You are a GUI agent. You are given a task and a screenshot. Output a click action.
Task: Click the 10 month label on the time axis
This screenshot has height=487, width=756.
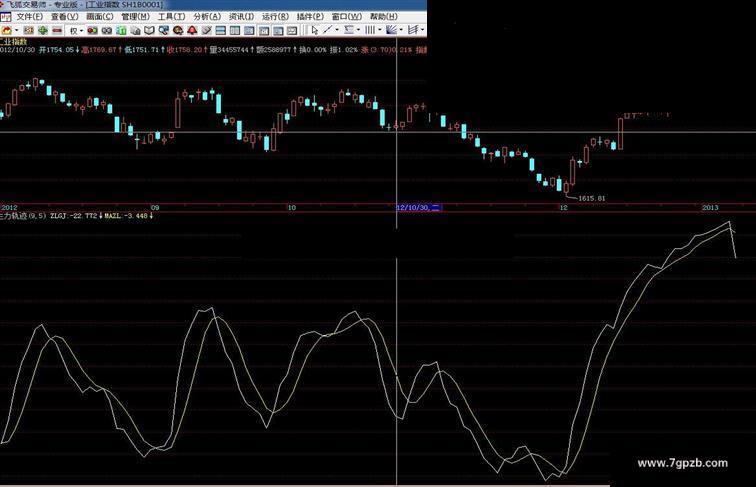point(292,207)
